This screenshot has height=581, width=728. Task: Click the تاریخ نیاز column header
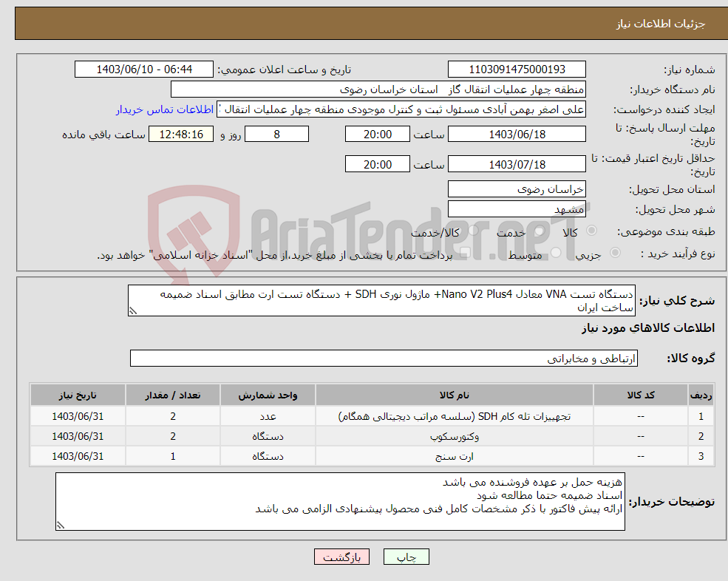(x=78, y=395)
